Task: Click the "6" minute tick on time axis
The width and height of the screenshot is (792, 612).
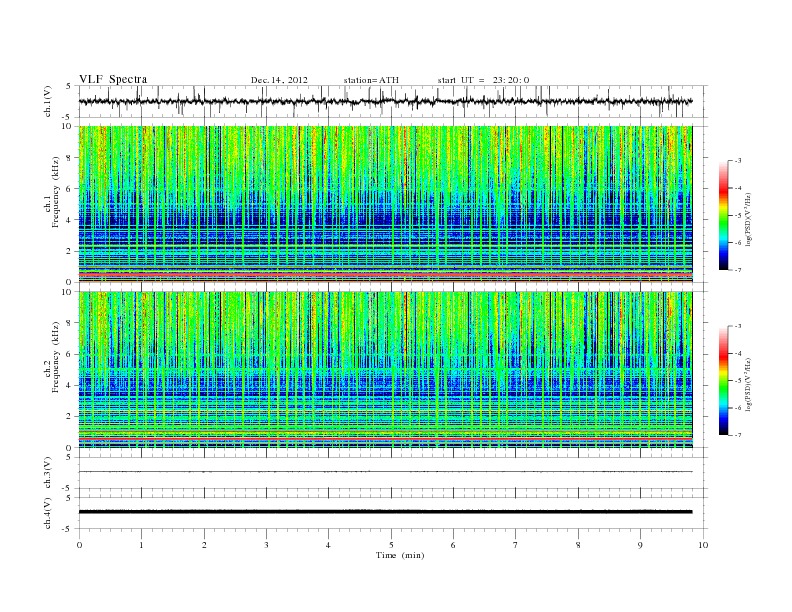Action: tap(453, 545)
